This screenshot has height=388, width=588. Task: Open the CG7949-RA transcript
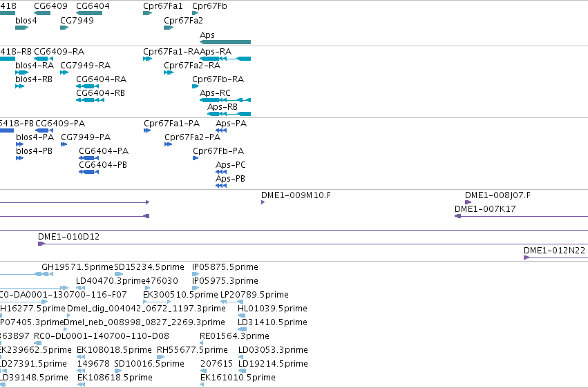click(x=64, y=72)
